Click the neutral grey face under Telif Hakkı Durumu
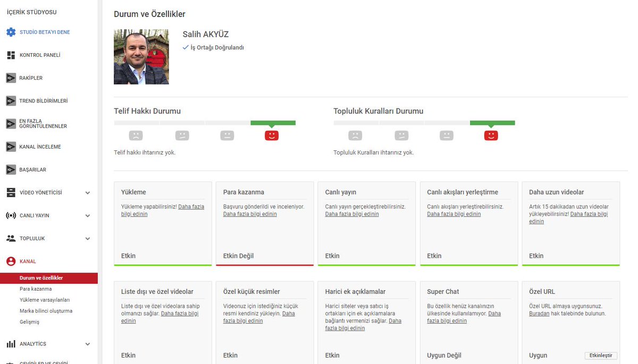Image resolution: width=638 pixels, height=364 pixels. (227, 136)
